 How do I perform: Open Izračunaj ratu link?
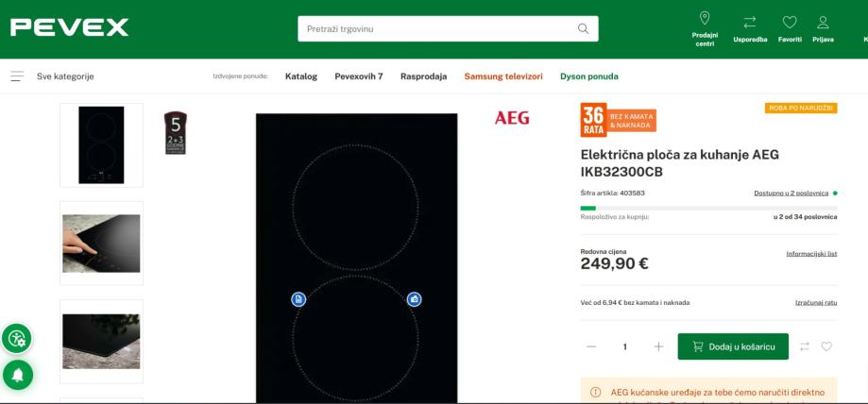(x=816, y=303)
